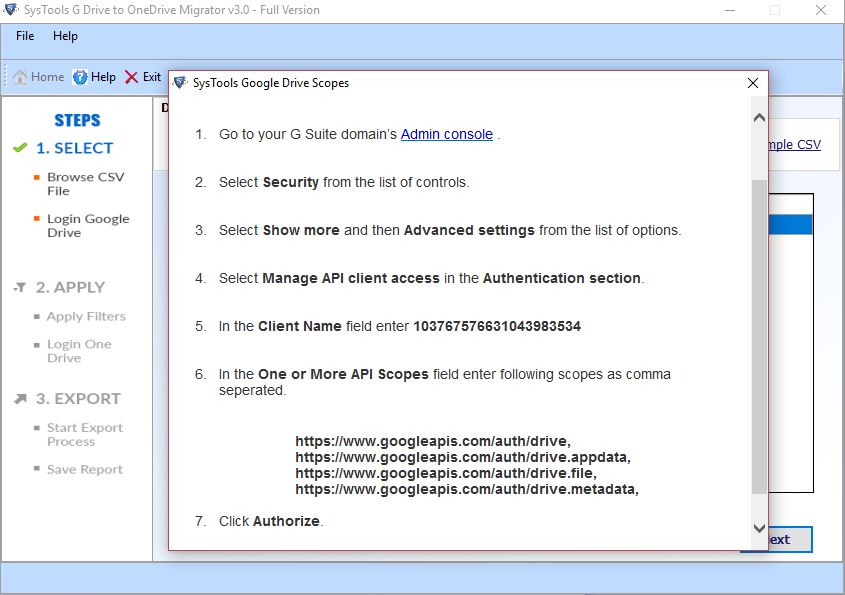Open the Help menu

[x=65, y=36]
